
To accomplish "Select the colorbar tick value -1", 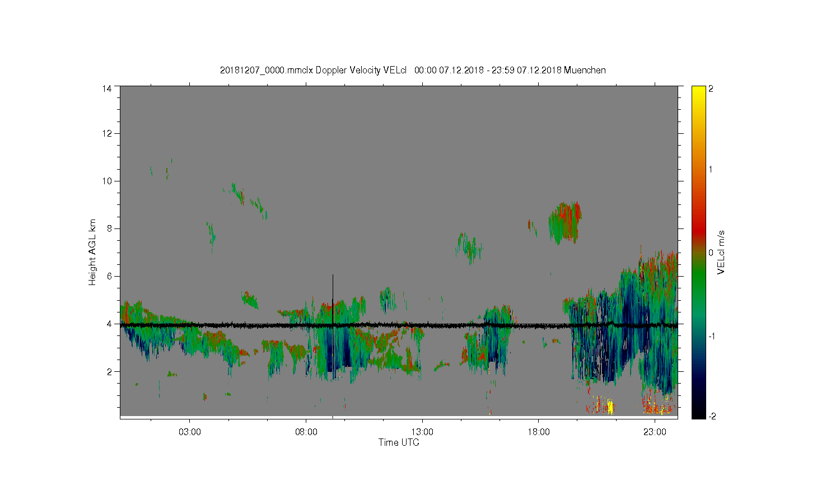I will point(712,335).
